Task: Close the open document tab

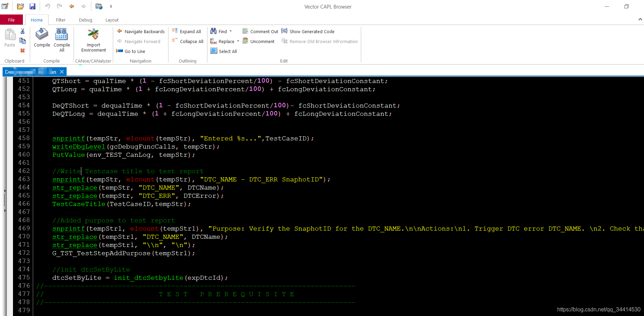Action: (62, 72)
